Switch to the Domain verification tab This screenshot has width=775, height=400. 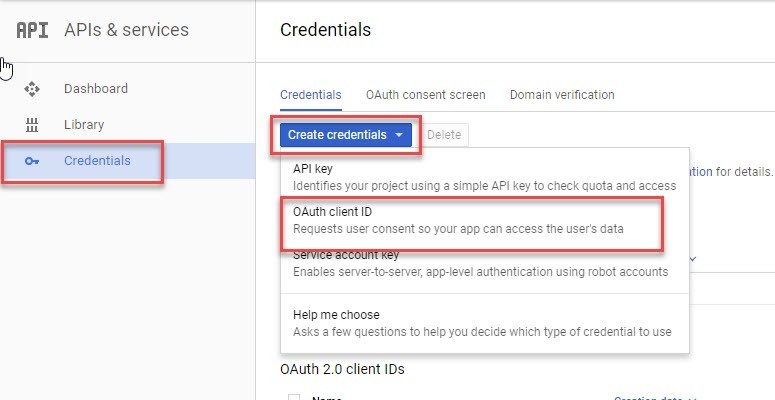pos(562,94)
